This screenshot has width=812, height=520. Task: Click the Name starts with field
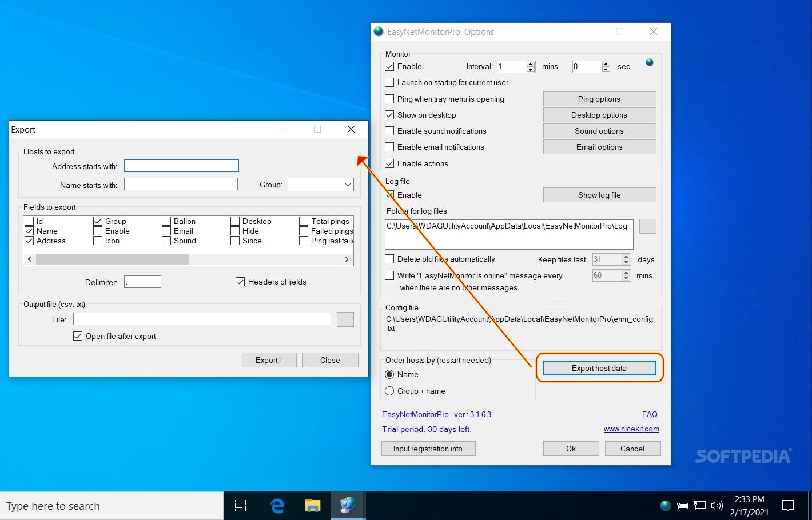pos(181,184)
